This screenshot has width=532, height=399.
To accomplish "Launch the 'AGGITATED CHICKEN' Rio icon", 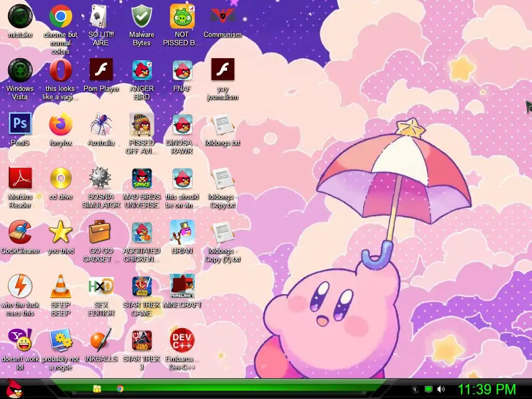I will (141, 232).
